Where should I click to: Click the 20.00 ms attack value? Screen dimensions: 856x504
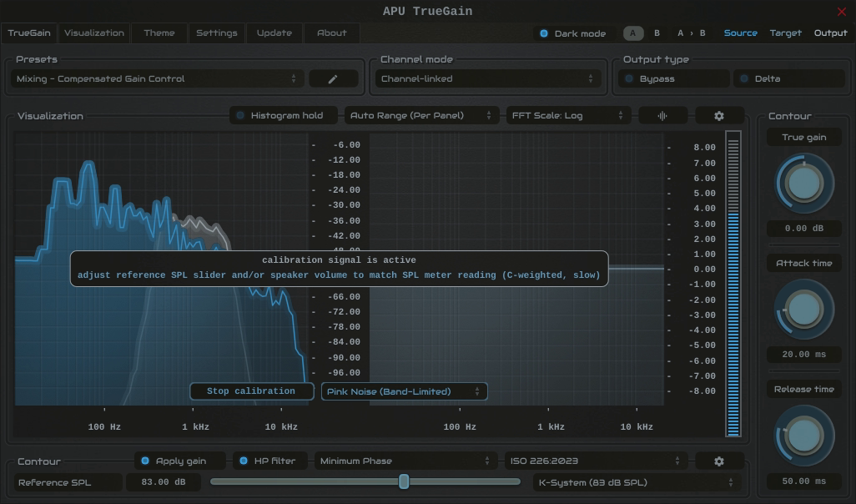(803, 355)
